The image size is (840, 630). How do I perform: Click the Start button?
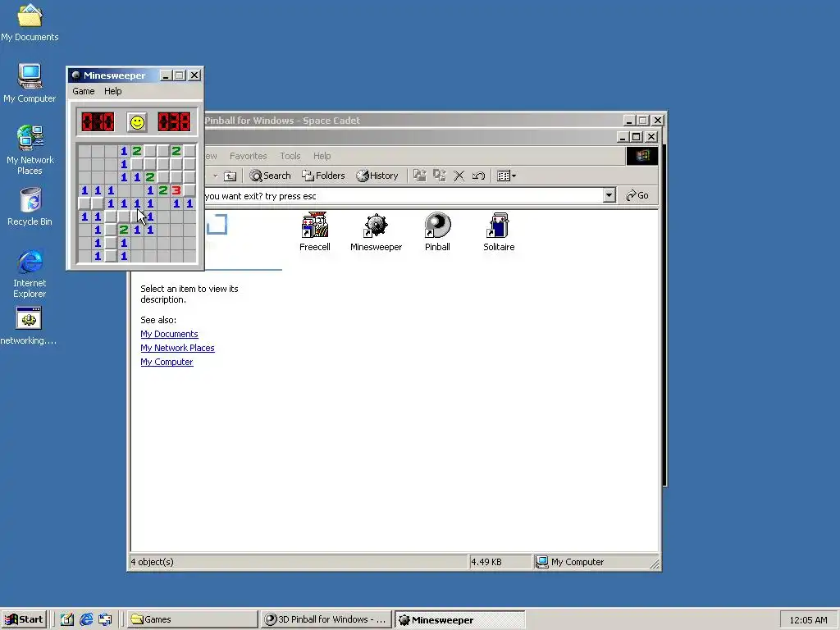tap(24, 619)
